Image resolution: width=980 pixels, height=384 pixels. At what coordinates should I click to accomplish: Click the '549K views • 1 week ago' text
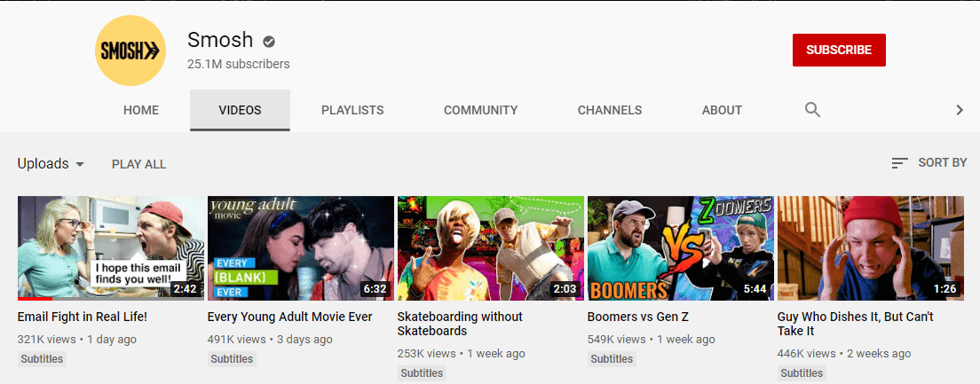coord(652,340)
